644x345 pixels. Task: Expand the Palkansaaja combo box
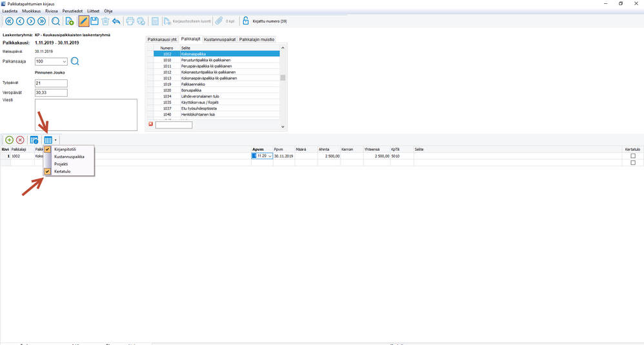tap(65, 61)
